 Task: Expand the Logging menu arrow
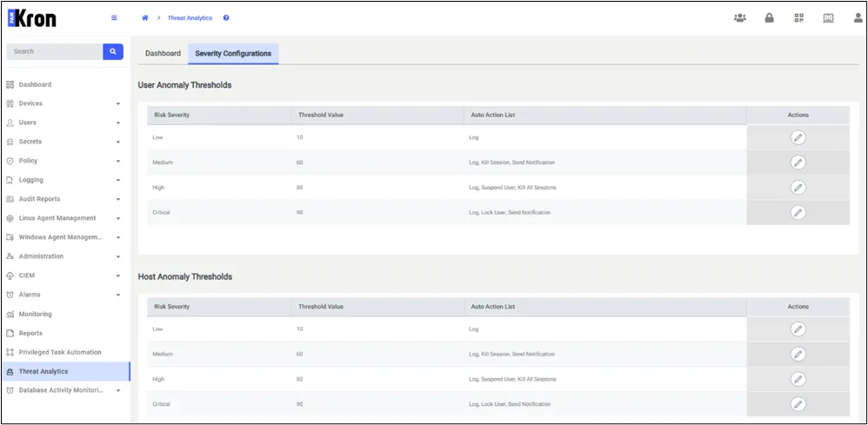[x=118, y=180]
